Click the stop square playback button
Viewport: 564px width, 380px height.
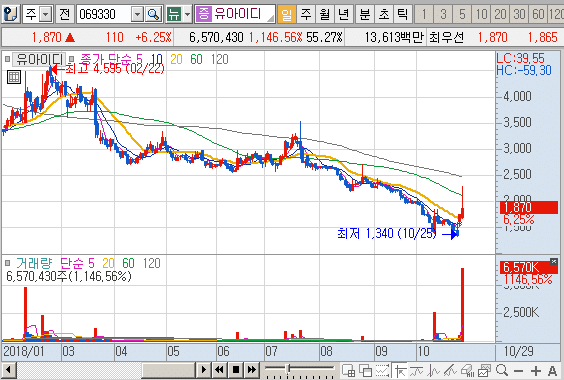pos(236,370)
